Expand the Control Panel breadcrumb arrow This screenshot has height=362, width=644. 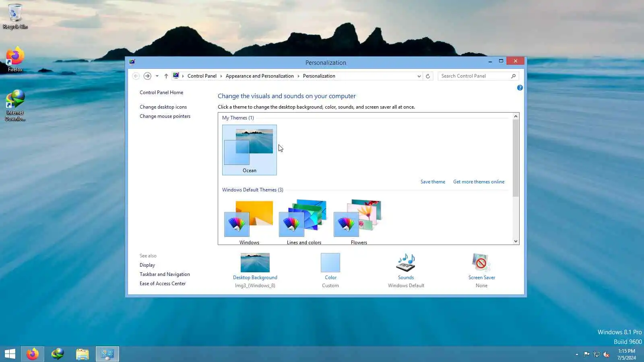click(x=221, y=76)
